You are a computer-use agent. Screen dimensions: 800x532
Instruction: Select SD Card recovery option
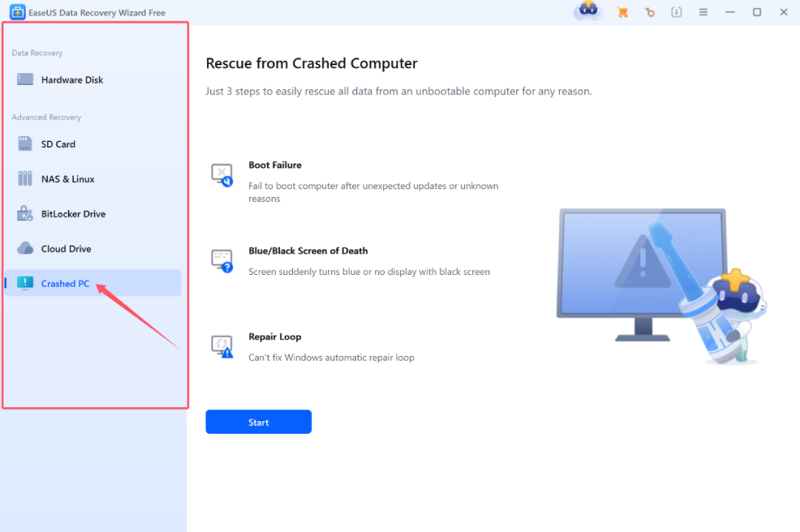[93, 144]
